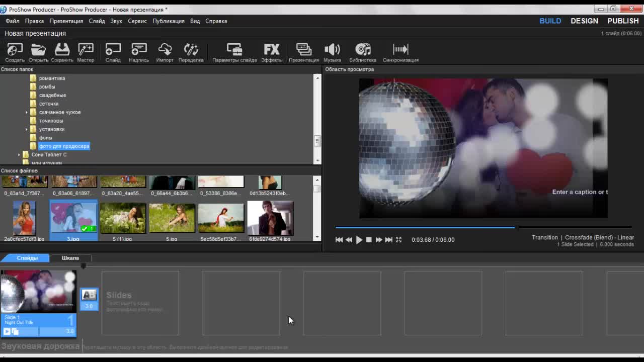Viewport: 644px width, 362px height.
Task: Open the Сервис menu
Action: 137,21
